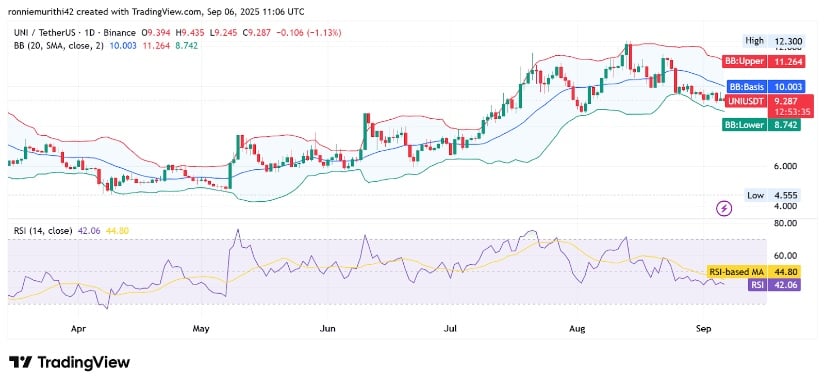
Task: Click the purple lightning bolt icon
Action: 725,209
